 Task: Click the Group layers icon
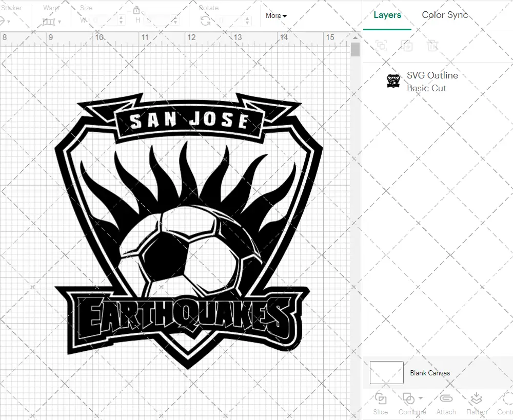pyautogui.click(x=381, y=46)
